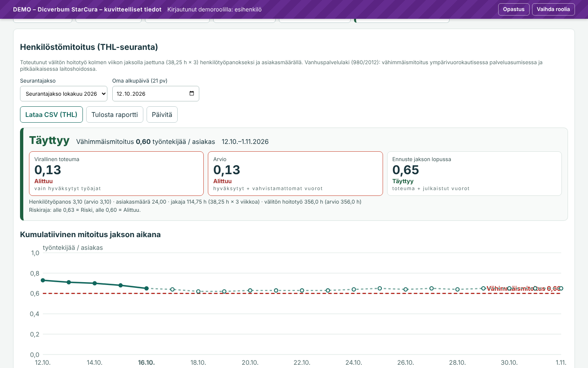Expand the Seurantajakso dropdown
Viewport: 588px width, 368px height.
[64, 94]
